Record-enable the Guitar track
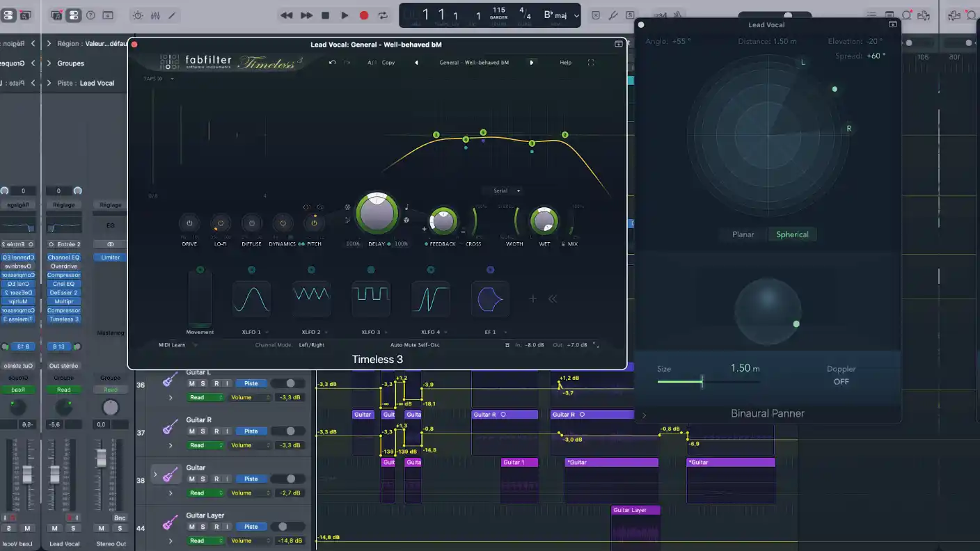The width and height of the screenshot is (980, 551). [x=216, y=479]
